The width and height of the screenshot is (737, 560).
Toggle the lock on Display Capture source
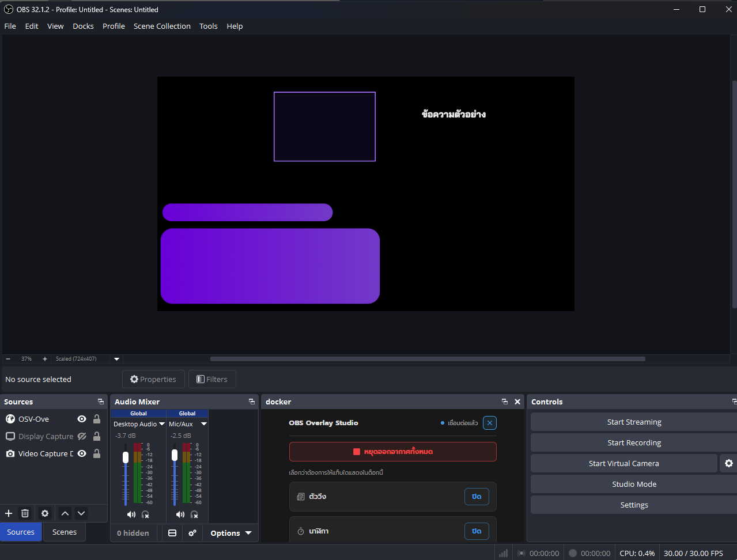(x=97, y=436)
